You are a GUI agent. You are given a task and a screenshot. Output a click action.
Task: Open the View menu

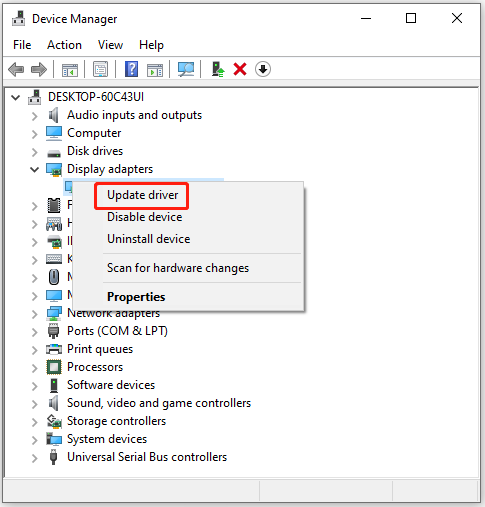point(110,45)
